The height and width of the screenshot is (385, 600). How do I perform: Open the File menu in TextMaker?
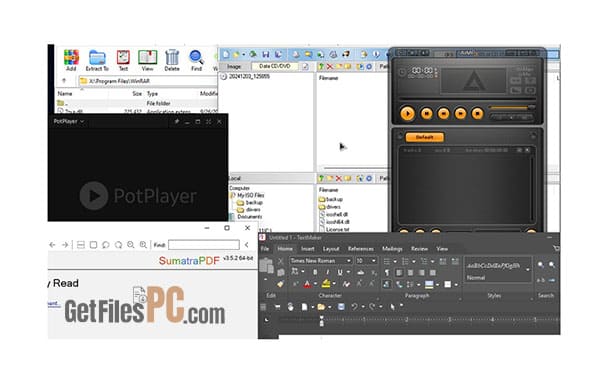[x=265, y=249]
